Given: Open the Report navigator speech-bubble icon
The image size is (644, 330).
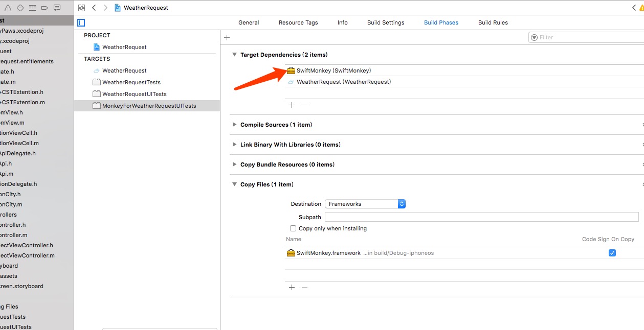Looking at the screenshot, I should tap(57, 8).
